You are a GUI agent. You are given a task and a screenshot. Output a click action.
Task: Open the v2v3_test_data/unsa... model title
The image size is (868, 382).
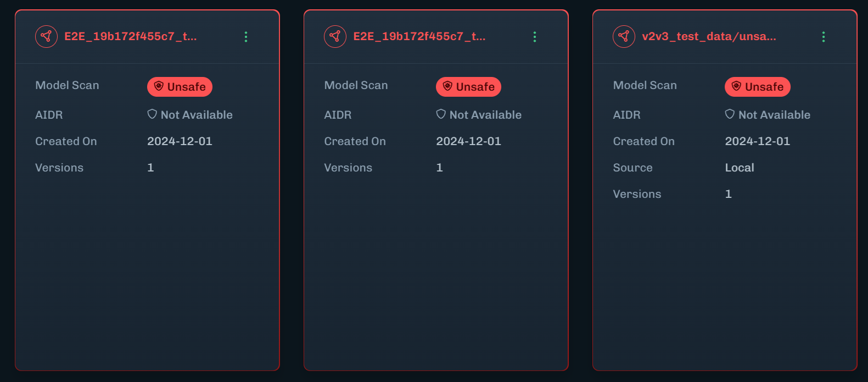point(709,37)
